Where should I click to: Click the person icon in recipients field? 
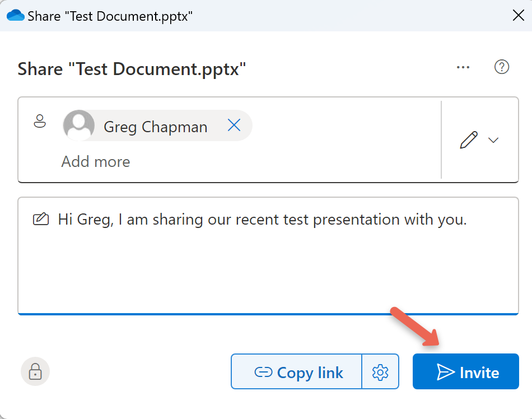(40, 121)
